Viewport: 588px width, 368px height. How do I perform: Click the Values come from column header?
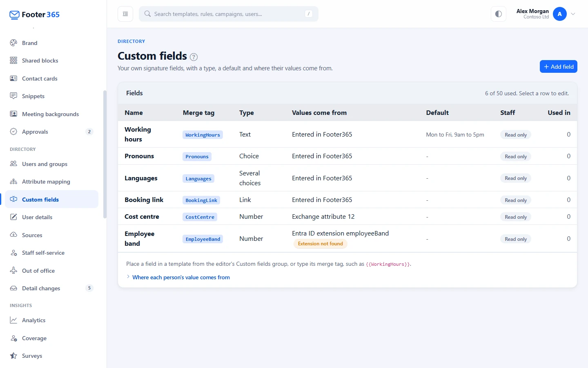319,113
